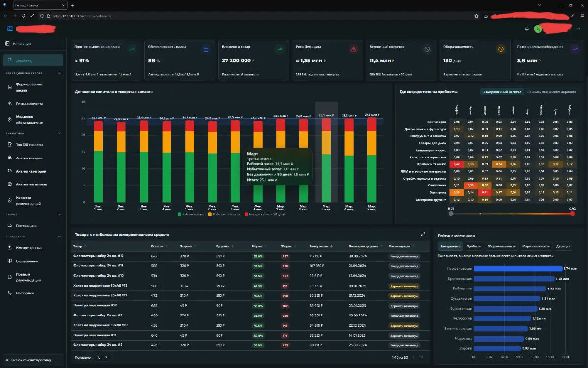Image resolution: width=588 pixels, height=368 pixels.
Task: Select Оборачиваемость store rating tab
Action: [501, 246]
